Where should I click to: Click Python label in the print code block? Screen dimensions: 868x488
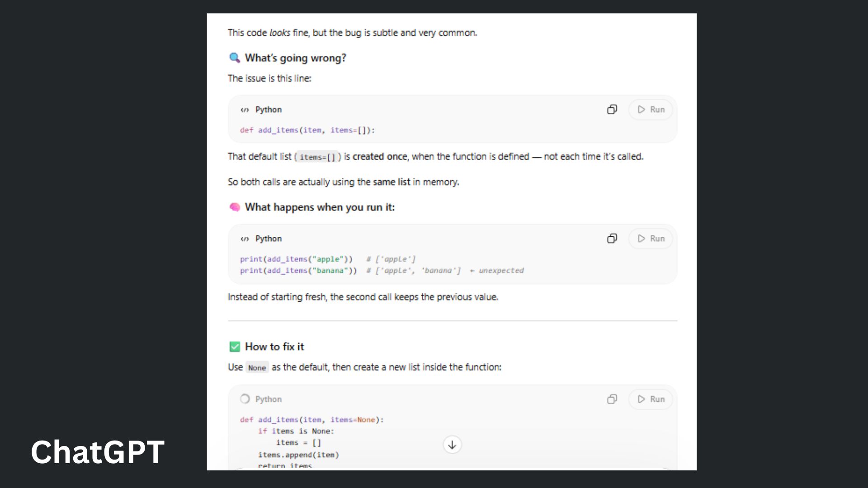[268, 239]
